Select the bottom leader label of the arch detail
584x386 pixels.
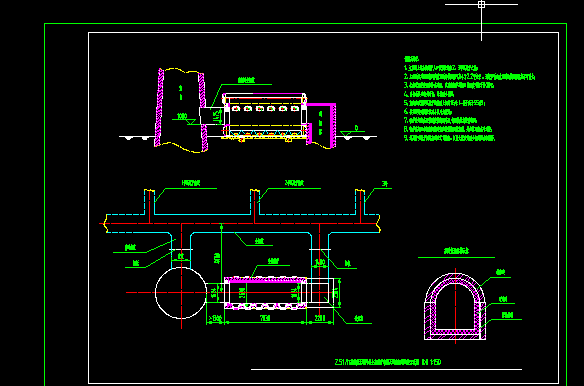pyautogui.click(x=507, y=315)
